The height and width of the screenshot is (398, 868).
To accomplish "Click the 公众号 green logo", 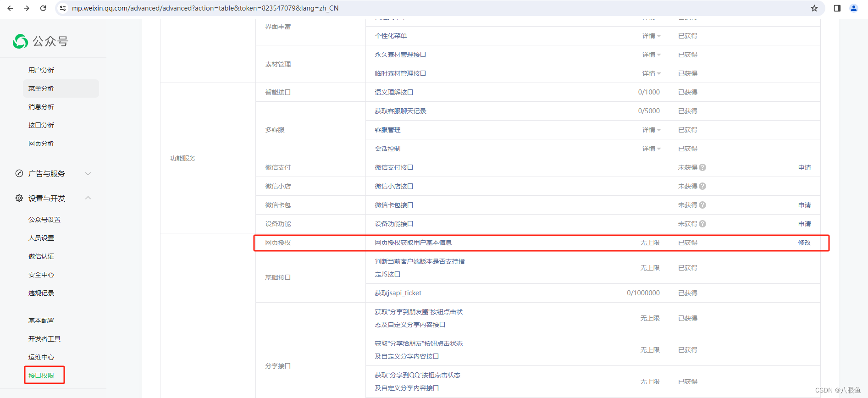I will [x=20, y=41].
